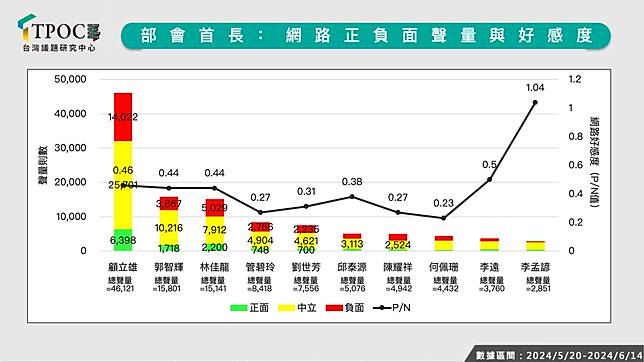
Task: Click the TPOC logo
Action: point(59,33)
